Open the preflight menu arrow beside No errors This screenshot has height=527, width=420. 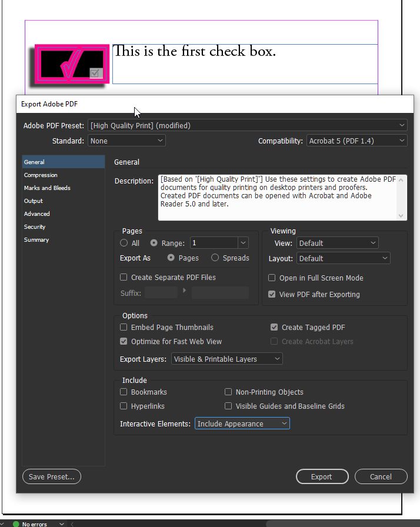point(62,523)
